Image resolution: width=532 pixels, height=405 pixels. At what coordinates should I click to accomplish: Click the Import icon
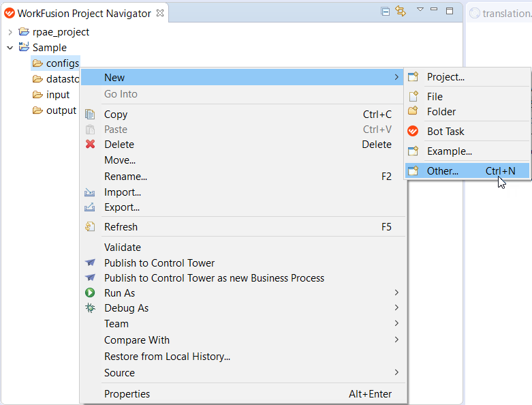[x=89, y=192]
